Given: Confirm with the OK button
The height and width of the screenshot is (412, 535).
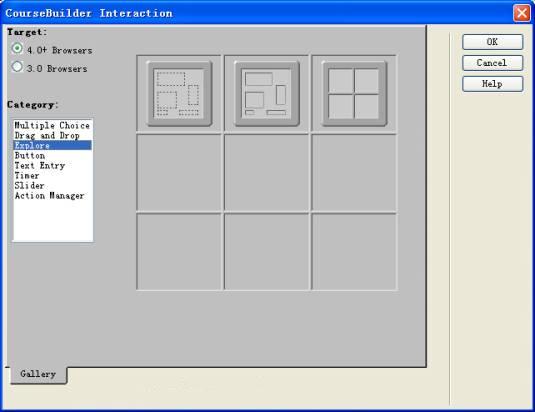Looking at the screenshot, I should tap(492, 42).
